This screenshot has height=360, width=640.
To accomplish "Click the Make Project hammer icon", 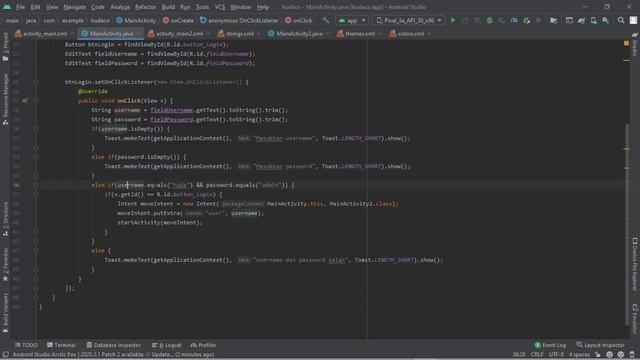I will tap(325, 20).
